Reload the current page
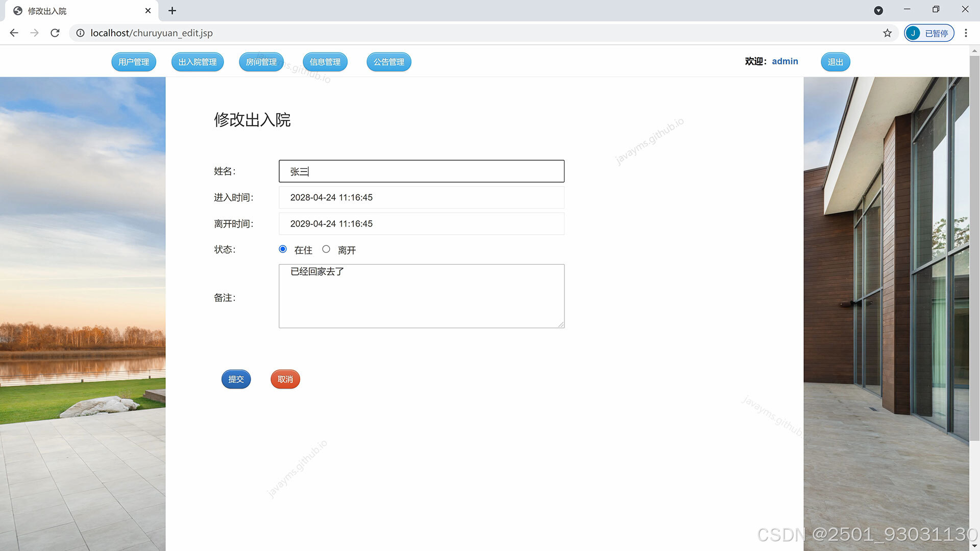 [55, 33]
